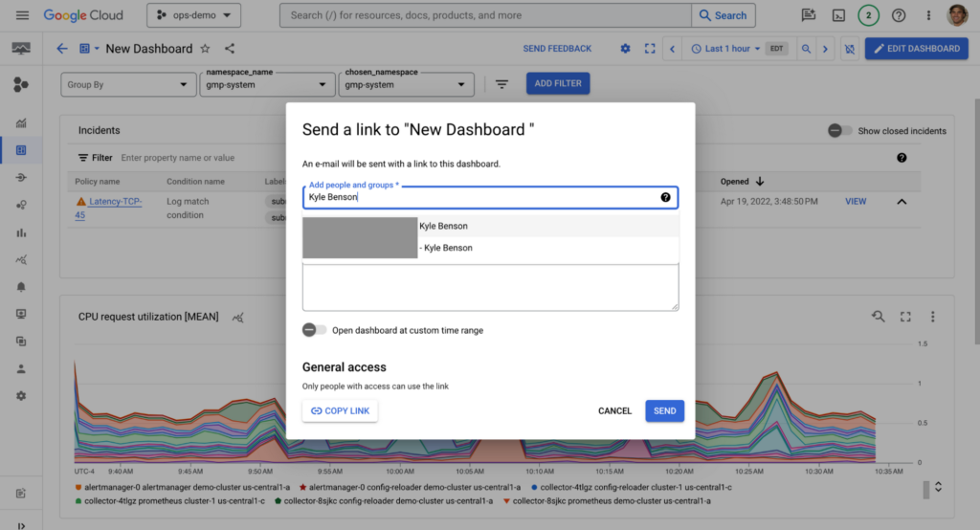Image resolution: width=980 pixels, height=530 pixels.
Task: Open the hamburger navigation menu
Action: pyautogui.click(x=22, y=15)
